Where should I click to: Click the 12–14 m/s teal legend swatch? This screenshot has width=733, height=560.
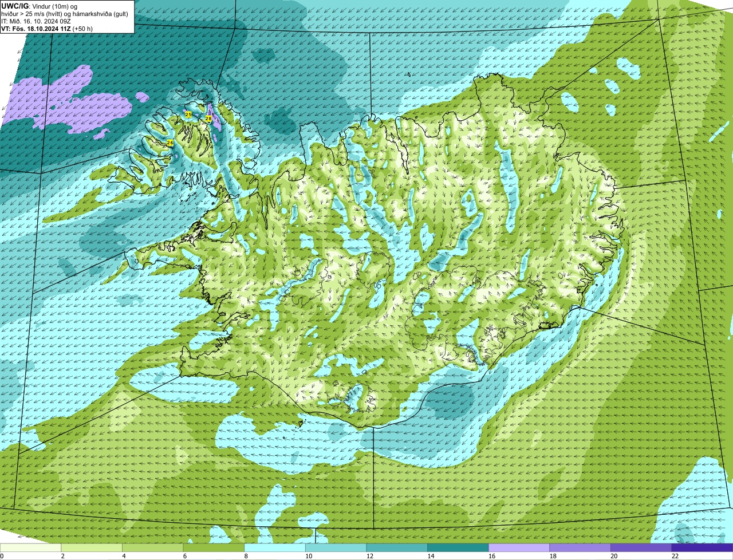click(397, 547)
